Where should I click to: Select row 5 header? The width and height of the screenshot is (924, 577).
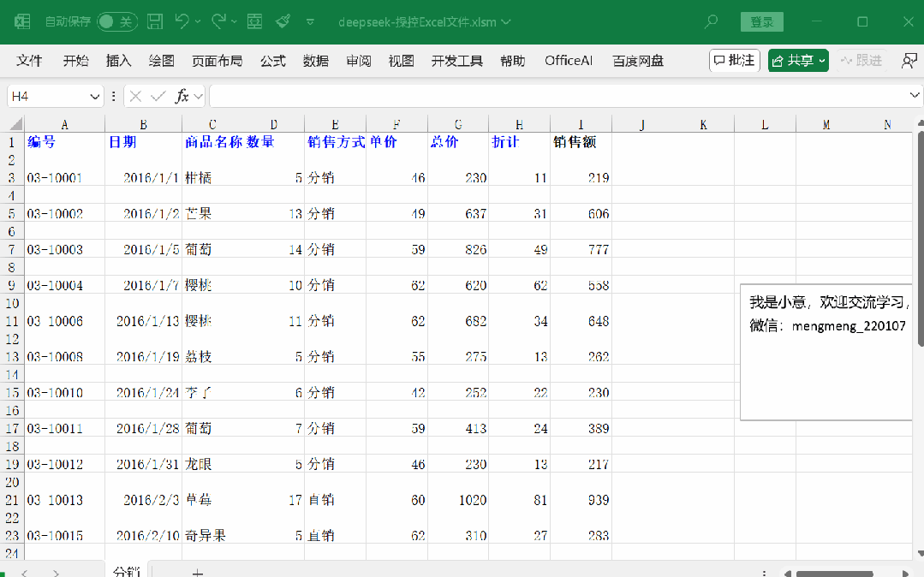12,213
